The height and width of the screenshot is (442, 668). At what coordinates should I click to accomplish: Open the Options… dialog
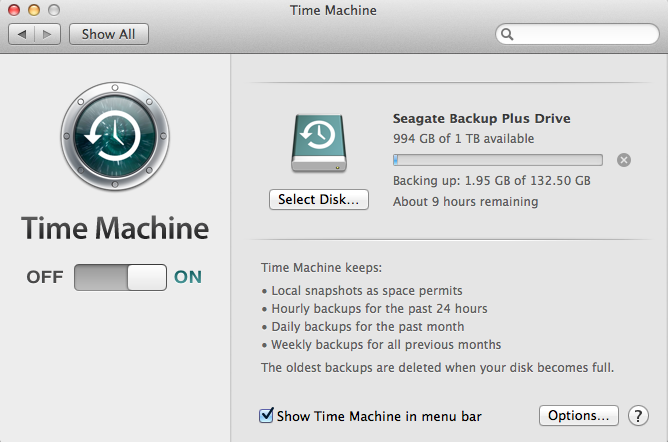[x=579, y=415]
